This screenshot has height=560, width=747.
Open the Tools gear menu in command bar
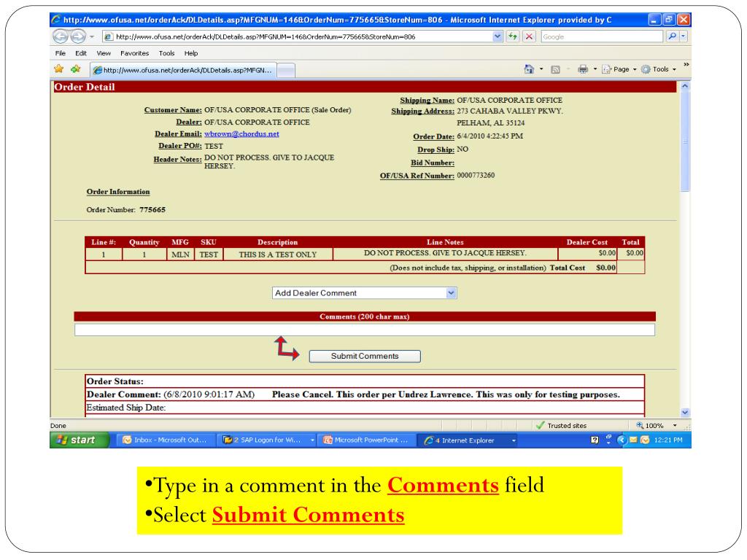pyautogui.click(x=658, y=69)
